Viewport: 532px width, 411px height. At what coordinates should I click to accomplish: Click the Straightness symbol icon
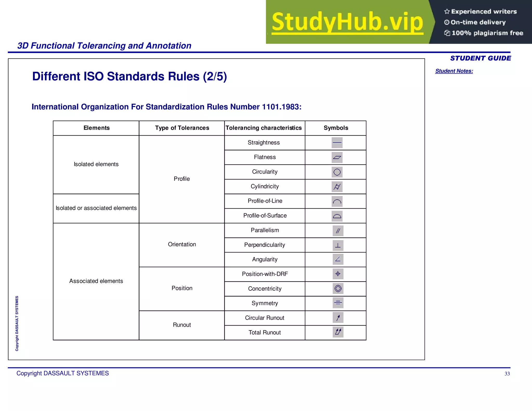click(337, 143)
